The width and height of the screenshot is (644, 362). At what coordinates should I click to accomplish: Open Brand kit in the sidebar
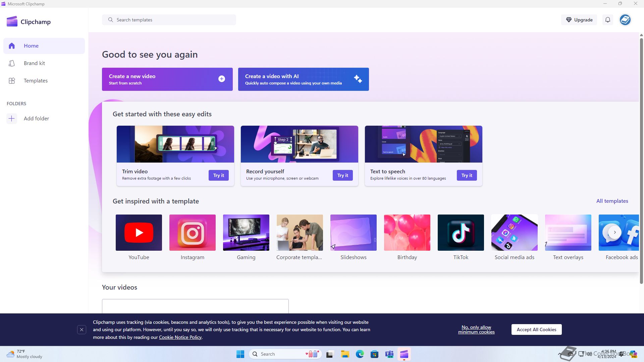pyautogui.click(x=44, y=63)
